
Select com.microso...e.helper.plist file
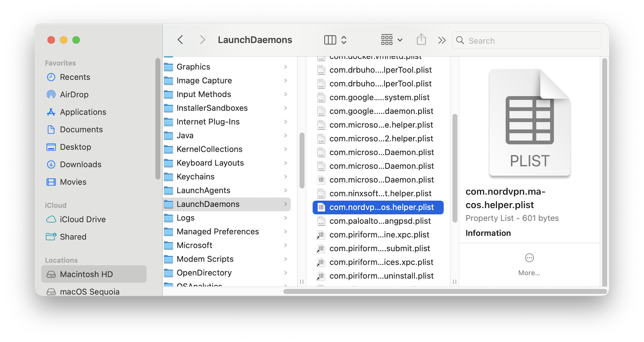(x=378, y=125)
